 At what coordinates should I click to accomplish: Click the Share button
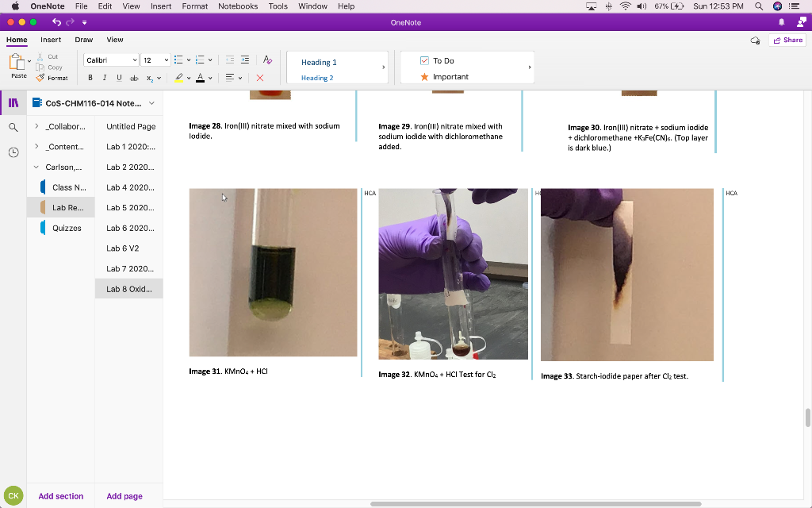pyautogui.click(x=787, y=40)
